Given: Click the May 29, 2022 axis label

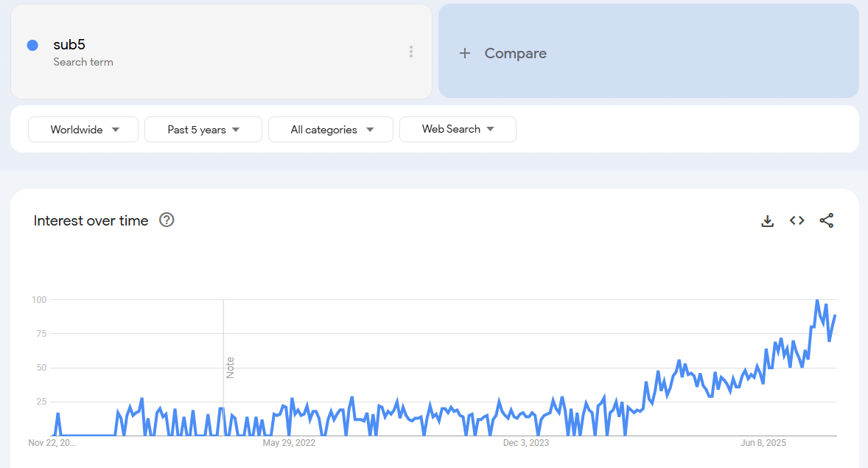Looking at the screenshot, I should (289, 443).
